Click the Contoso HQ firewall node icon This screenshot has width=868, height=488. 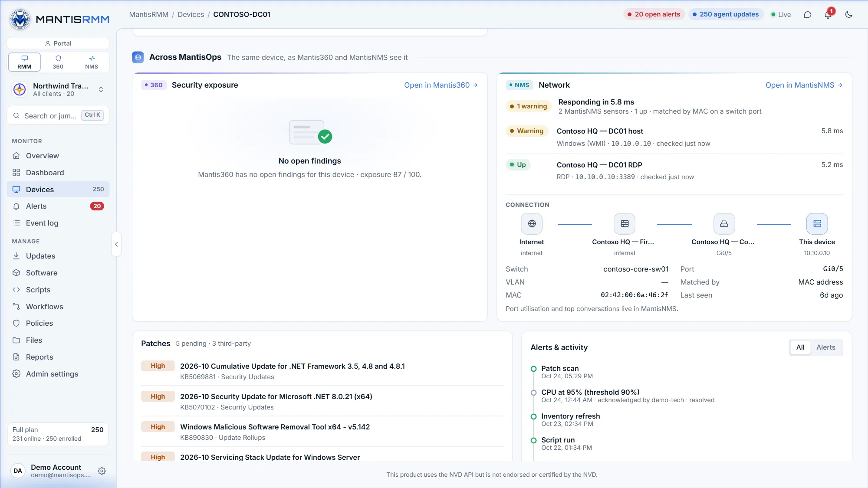625,224
